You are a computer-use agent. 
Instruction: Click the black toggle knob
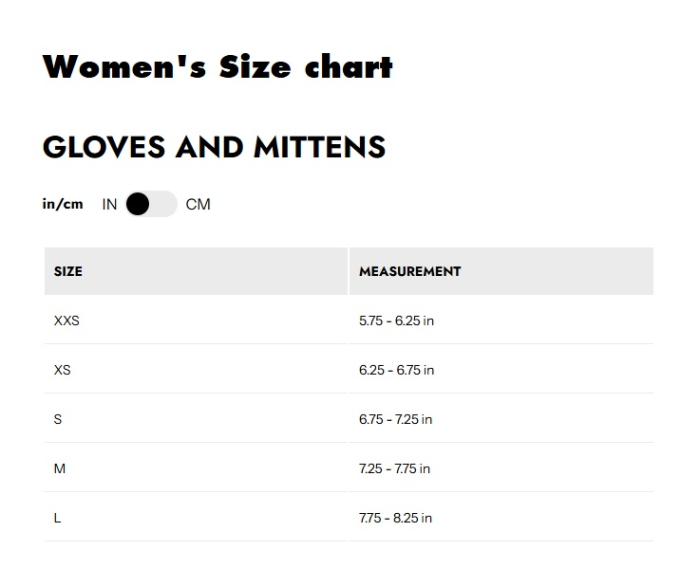138,204
